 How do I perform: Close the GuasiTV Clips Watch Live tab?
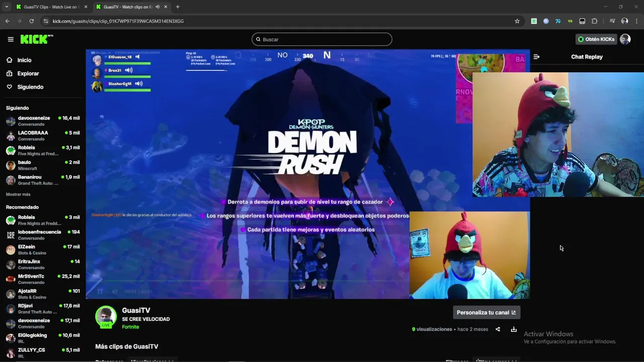click(86, 7)
